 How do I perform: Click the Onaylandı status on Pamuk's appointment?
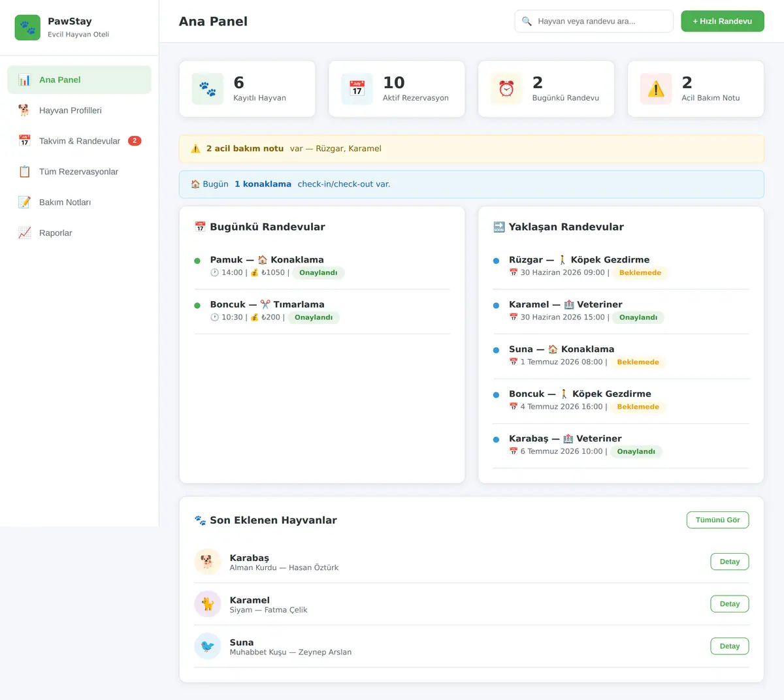point(318,273)
